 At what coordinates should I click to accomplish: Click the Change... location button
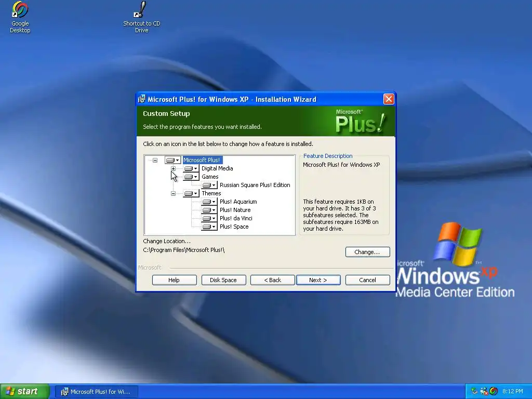367,252
